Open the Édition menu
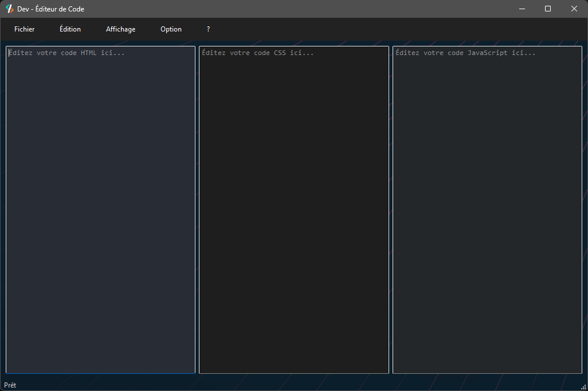Viewport: 588px width, 391px height. 70,29
